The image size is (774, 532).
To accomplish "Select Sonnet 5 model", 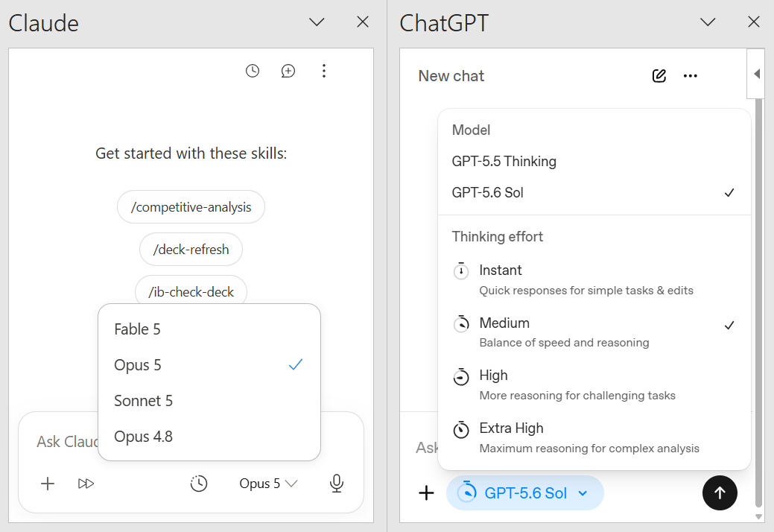I will [209, 401].
